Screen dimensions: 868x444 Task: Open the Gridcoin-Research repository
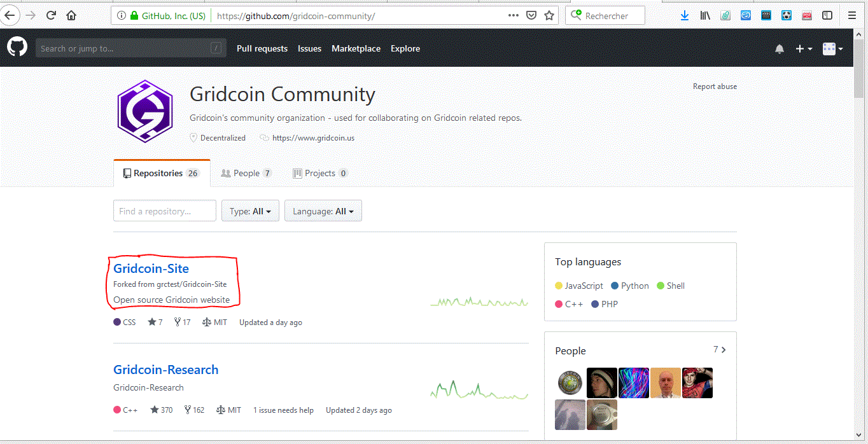(165, 370)
